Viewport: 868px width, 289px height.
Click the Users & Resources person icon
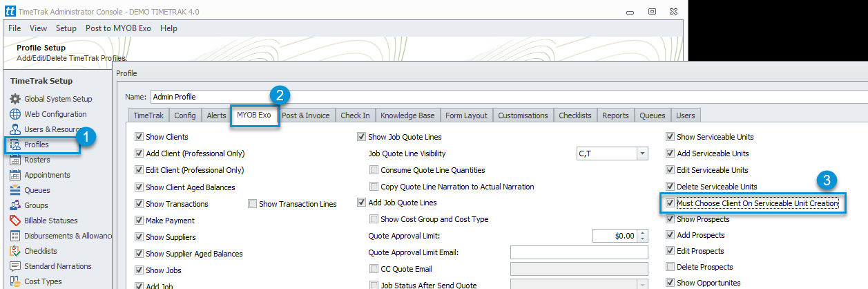point(15,129)
